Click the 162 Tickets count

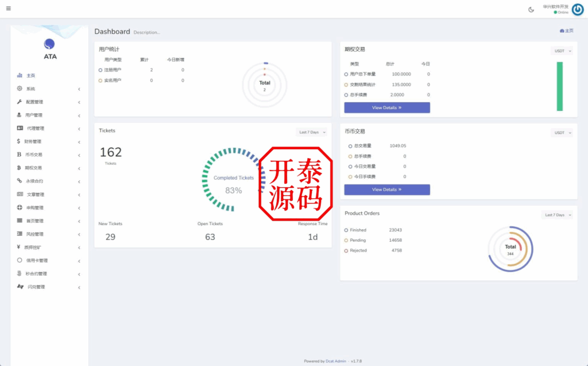click(111, 152)
